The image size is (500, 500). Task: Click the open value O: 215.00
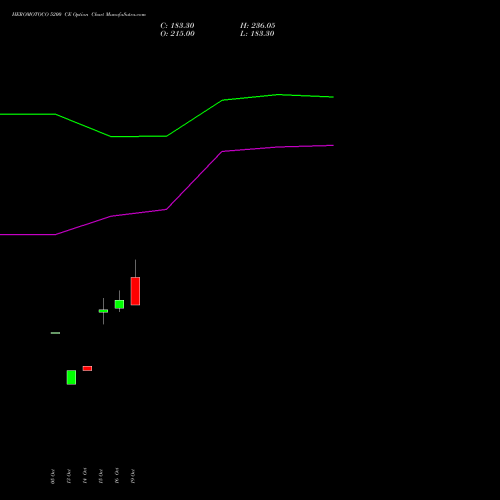point(177,34)
